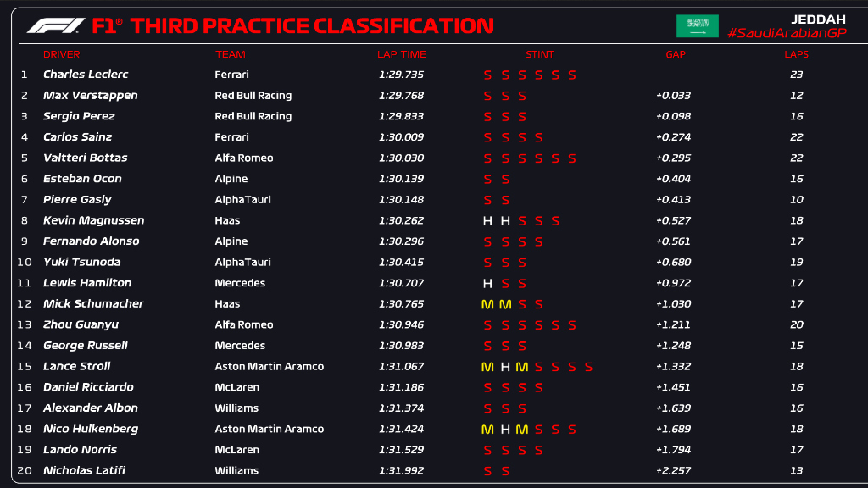Click the STINT column header

[x=540, y=54]
